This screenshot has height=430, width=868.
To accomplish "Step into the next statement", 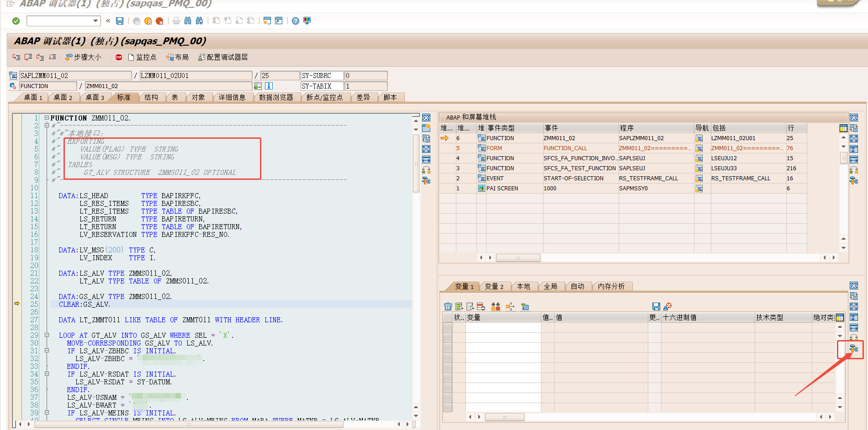I will pyautogui.click(x=16, y=57).
